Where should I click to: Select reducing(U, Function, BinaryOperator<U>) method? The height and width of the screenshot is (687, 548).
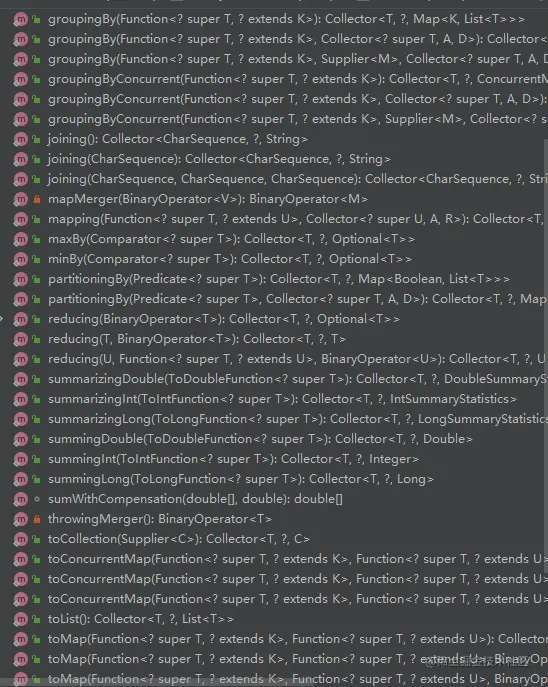tap(297, 359)
